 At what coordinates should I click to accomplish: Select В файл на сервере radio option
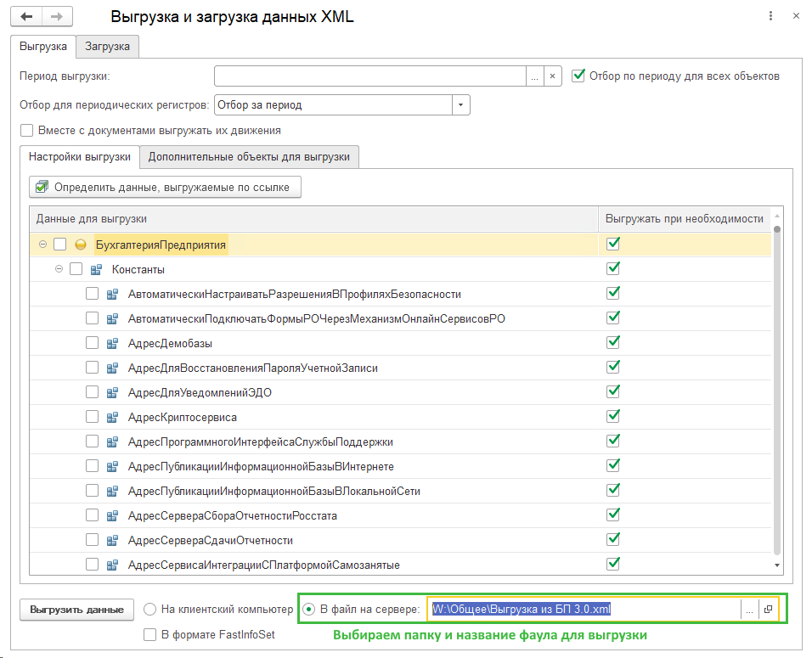[308, 610]
